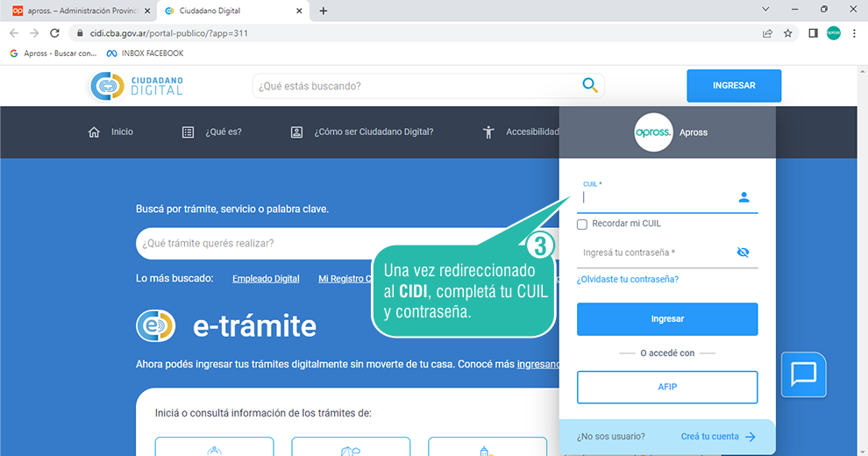Close the Ciudadano Digital tab

point(299,11)
